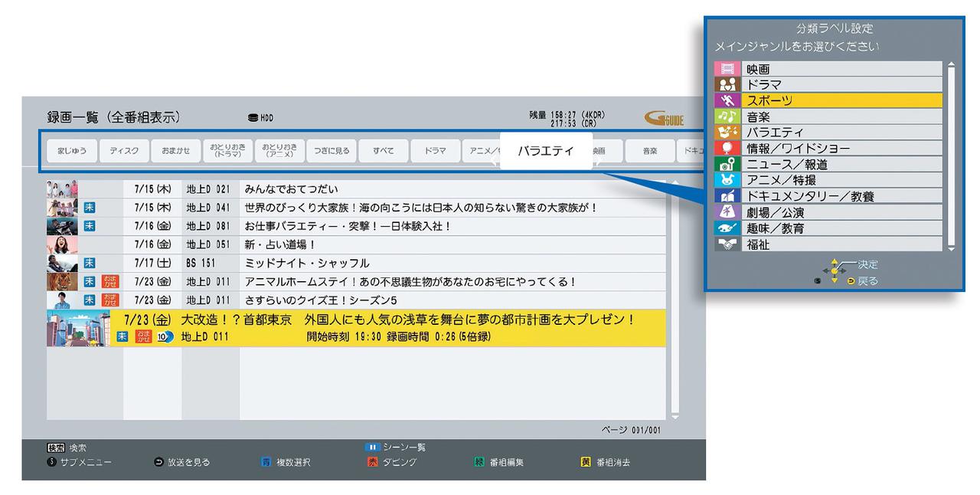
Task: Click the おまかせ badge on さすらいのクイズ王 row
Action: coord(110,300)
